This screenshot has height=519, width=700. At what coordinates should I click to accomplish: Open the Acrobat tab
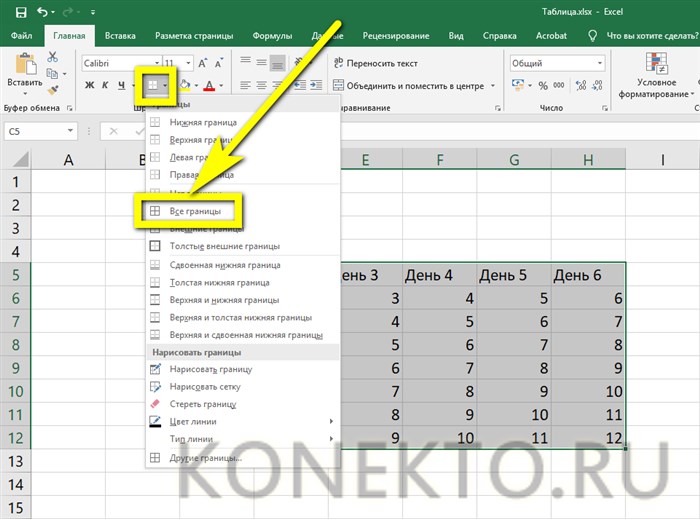pyautogui.click(x=551, y=36)
